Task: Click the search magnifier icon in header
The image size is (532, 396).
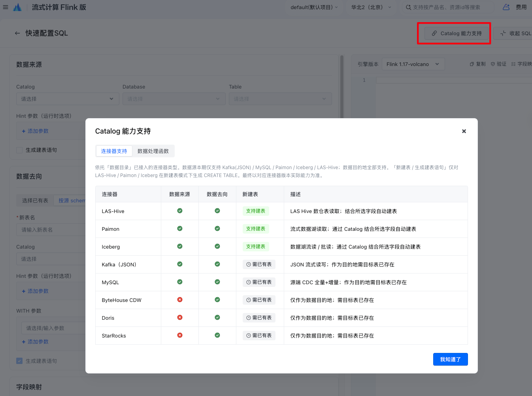Action: [408, 7]
